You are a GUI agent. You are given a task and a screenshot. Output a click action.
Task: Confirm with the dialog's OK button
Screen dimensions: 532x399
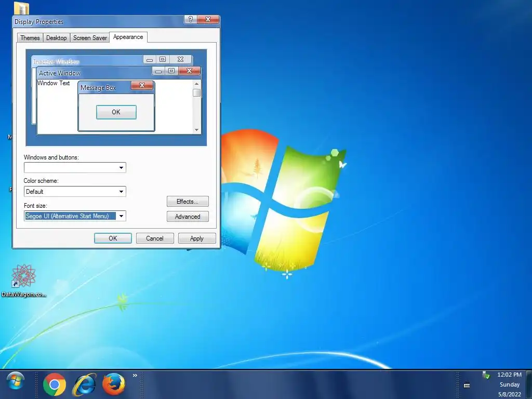(x=113, y=238)
